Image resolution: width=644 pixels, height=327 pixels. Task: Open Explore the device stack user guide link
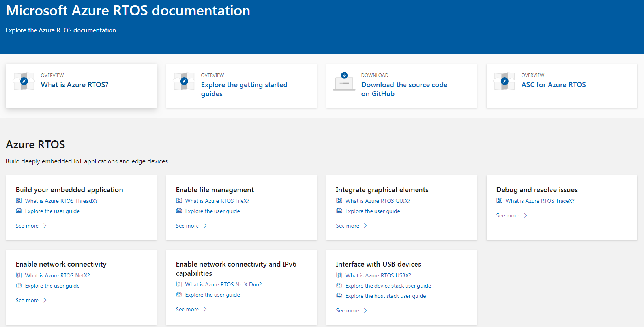(388, 286)
